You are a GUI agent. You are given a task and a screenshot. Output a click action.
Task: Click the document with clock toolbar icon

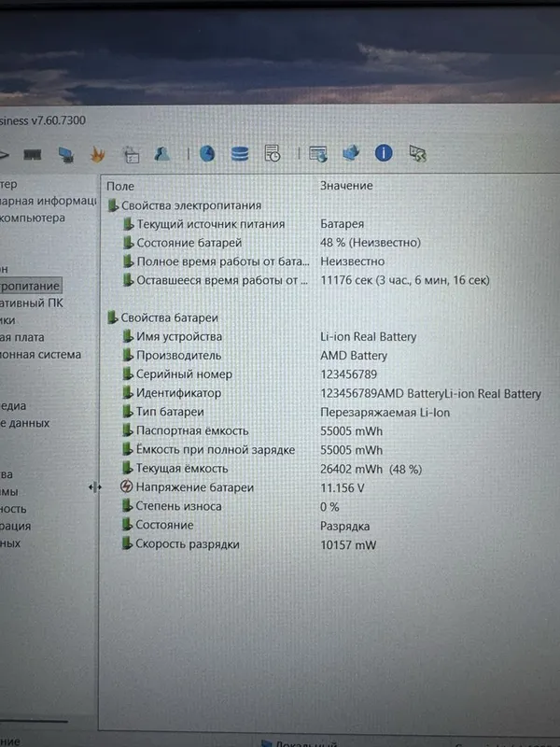click(x=272, y=153)
